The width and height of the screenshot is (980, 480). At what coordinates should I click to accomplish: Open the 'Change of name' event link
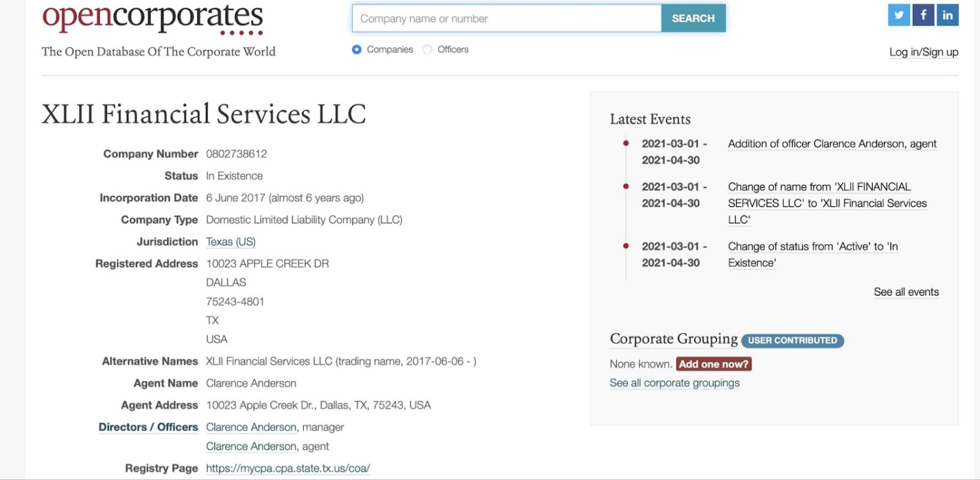coord(827,203)
